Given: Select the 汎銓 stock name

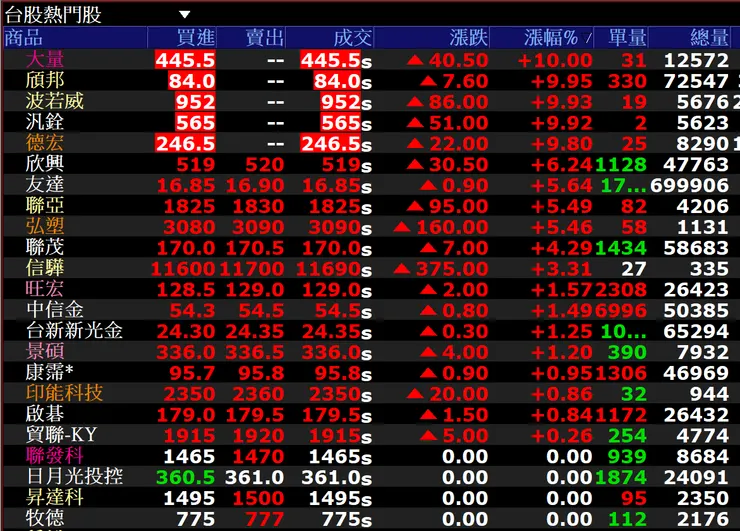Looking at the screenshot, I should coord(45,122).
